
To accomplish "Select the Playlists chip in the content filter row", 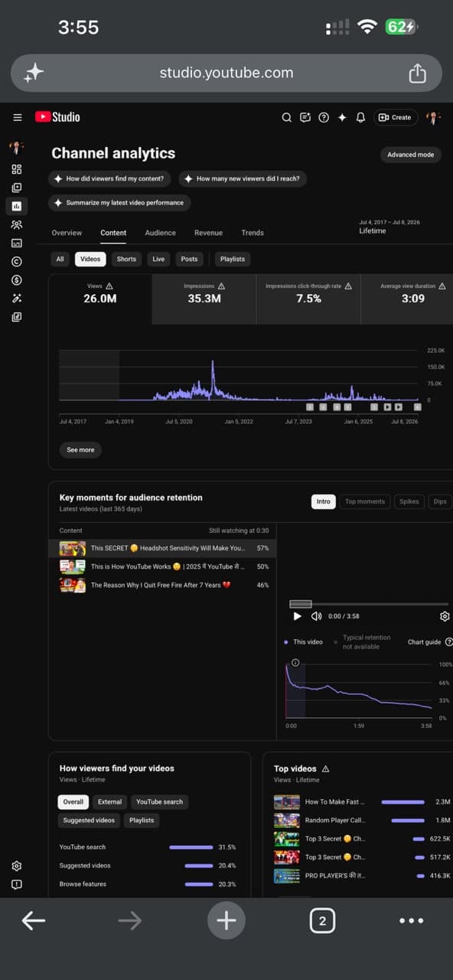I will click(233, 259).
